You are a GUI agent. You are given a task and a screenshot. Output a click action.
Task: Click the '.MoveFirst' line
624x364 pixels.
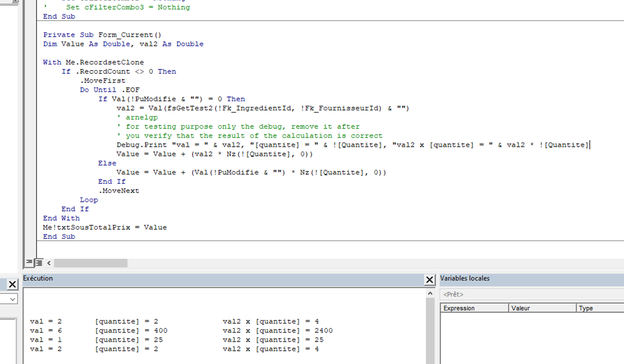tap(103, 80)
